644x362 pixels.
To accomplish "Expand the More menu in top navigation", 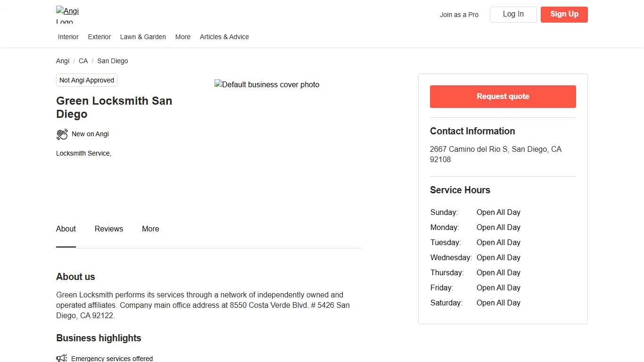I will [183, 37].
